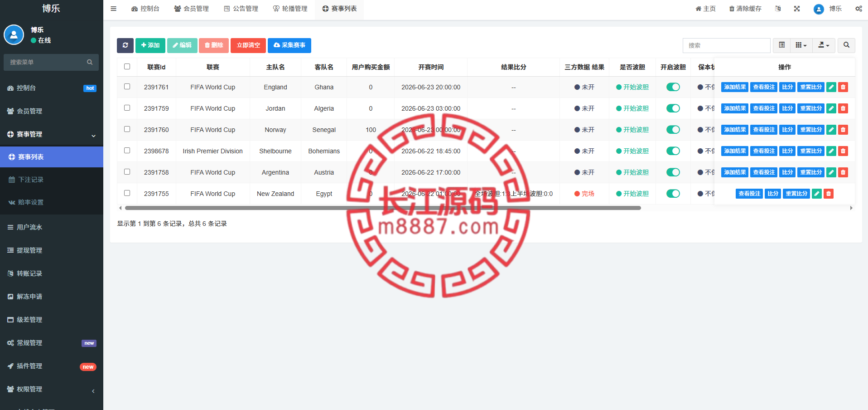Toggle fullscreen with the expand icon
The width and height of the screenshot is (868, 410).
click(797, 9)
